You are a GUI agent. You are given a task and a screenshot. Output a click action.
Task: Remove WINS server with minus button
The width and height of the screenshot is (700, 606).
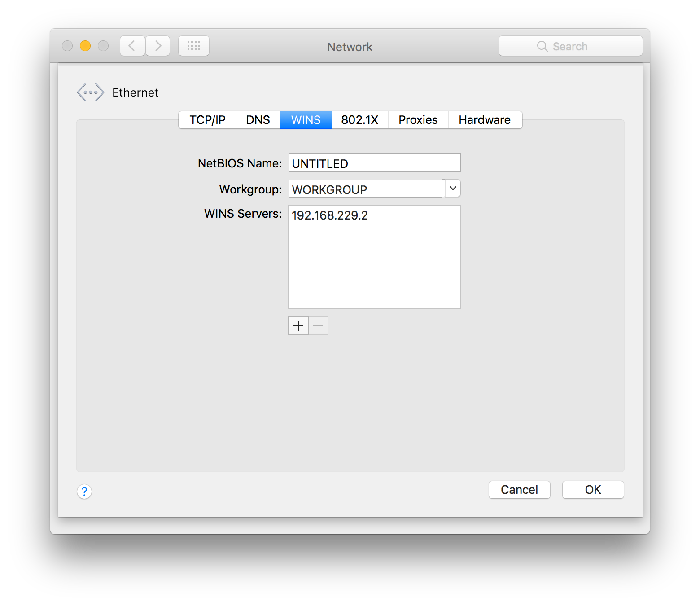(x=318, y=326)
